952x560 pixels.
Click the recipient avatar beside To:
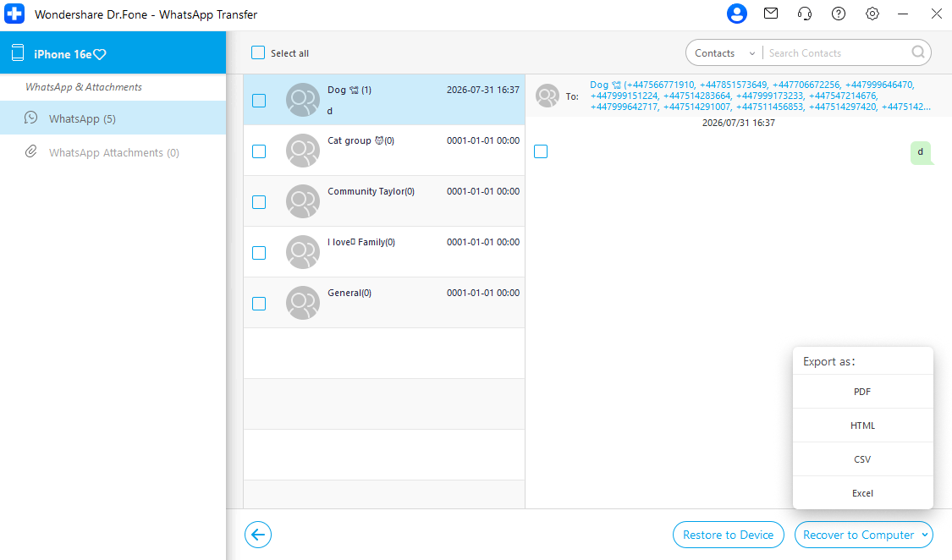tap(547, 96)
